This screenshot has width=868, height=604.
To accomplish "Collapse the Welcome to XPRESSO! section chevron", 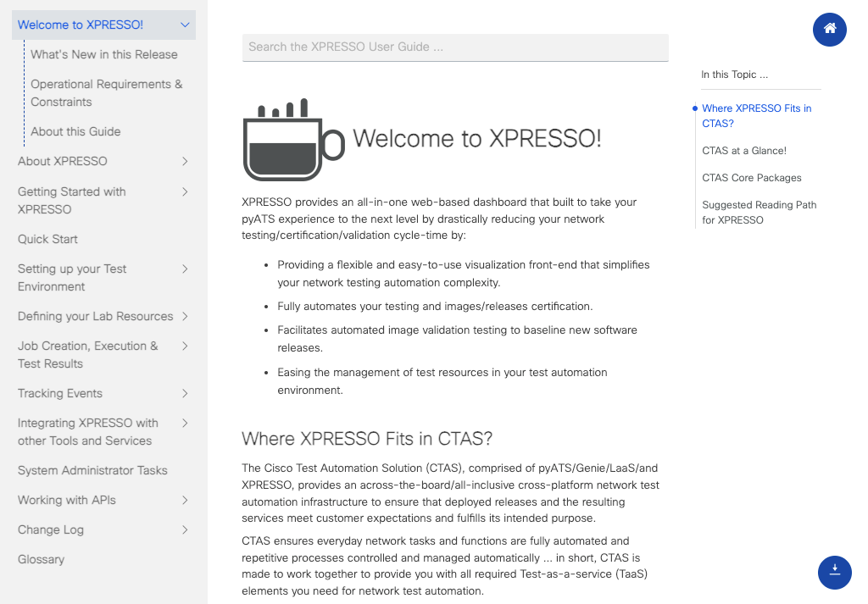I will [x=185, y=25].
